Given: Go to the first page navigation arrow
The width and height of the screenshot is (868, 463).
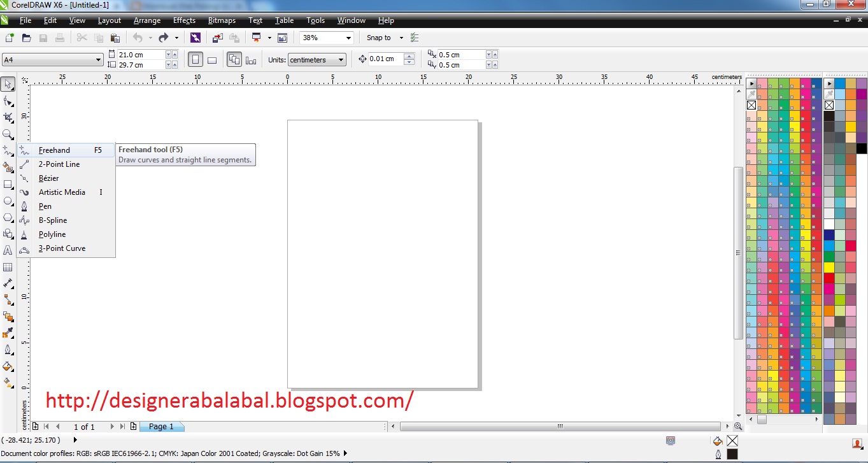Looking at the screenshot, I should pos(46,427).
